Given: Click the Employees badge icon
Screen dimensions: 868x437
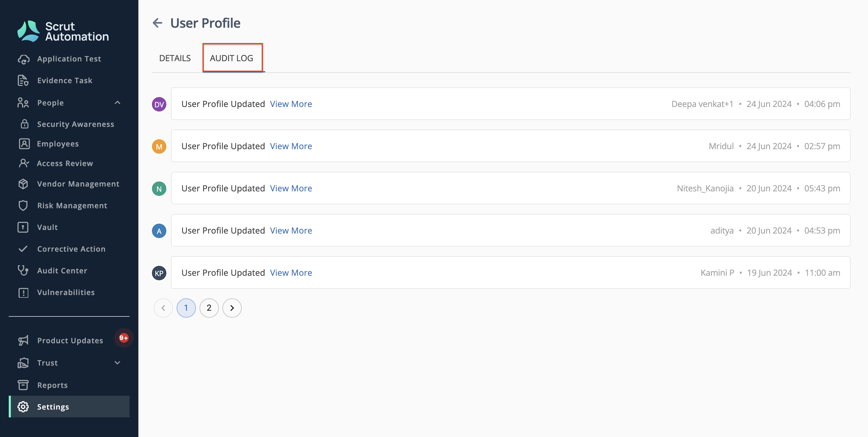Looking at the screenshot, I should (x=24, y=144).
